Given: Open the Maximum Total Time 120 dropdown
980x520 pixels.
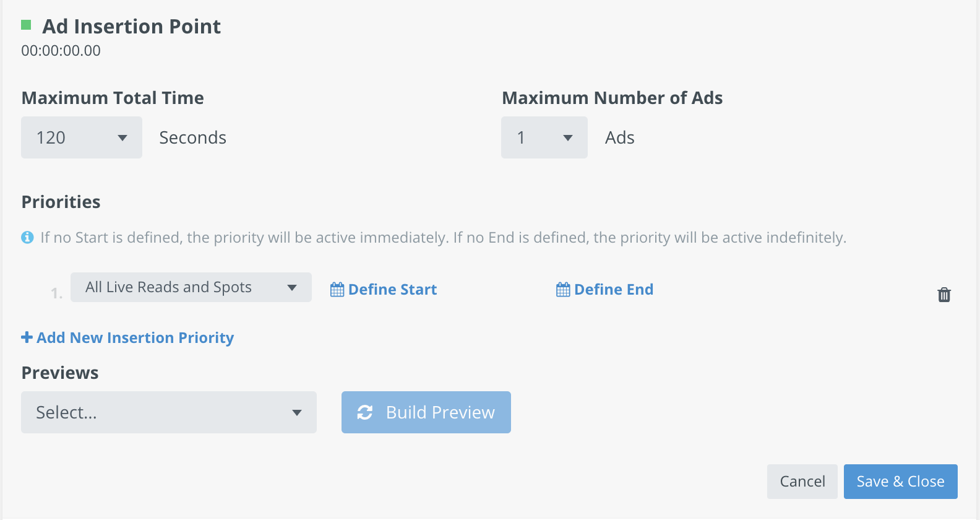Looking at the screenshot, I should [82, 137].
